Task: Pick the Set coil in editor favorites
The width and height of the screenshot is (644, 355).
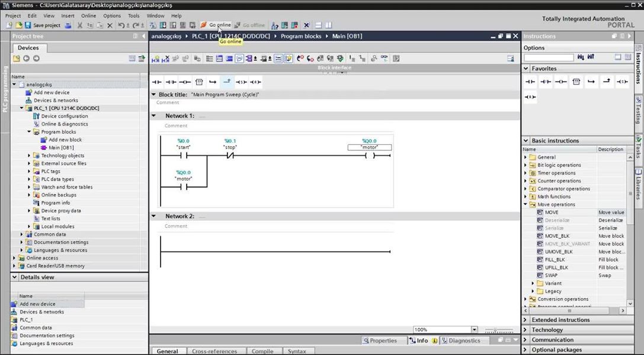Action: click(x=241, y=82)
